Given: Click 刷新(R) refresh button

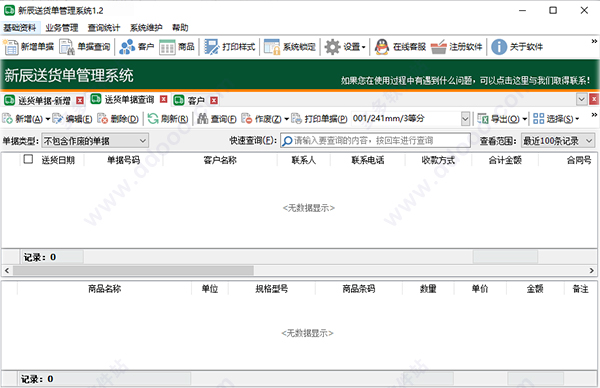Looking at the screenshot, I should [168, 119].
